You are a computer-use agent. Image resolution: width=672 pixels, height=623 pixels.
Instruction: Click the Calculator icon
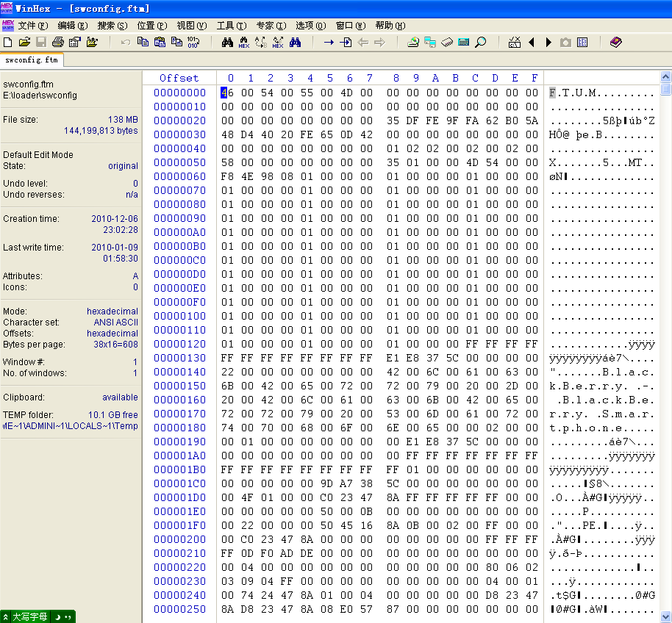point(464,42)
